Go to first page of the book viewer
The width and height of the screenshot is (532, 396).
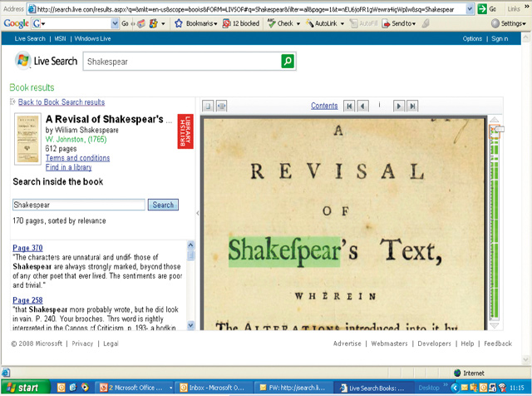coord(349,106)
